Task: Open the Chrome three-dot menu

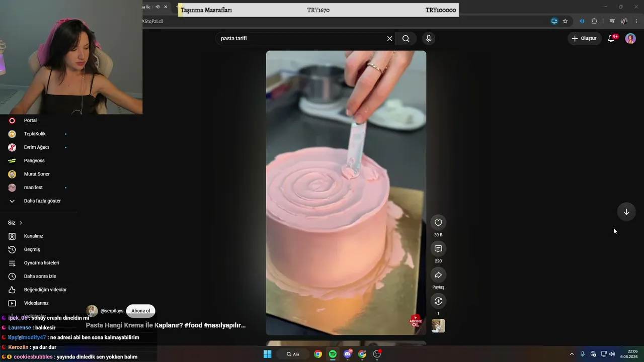Action: pos(636,21)
